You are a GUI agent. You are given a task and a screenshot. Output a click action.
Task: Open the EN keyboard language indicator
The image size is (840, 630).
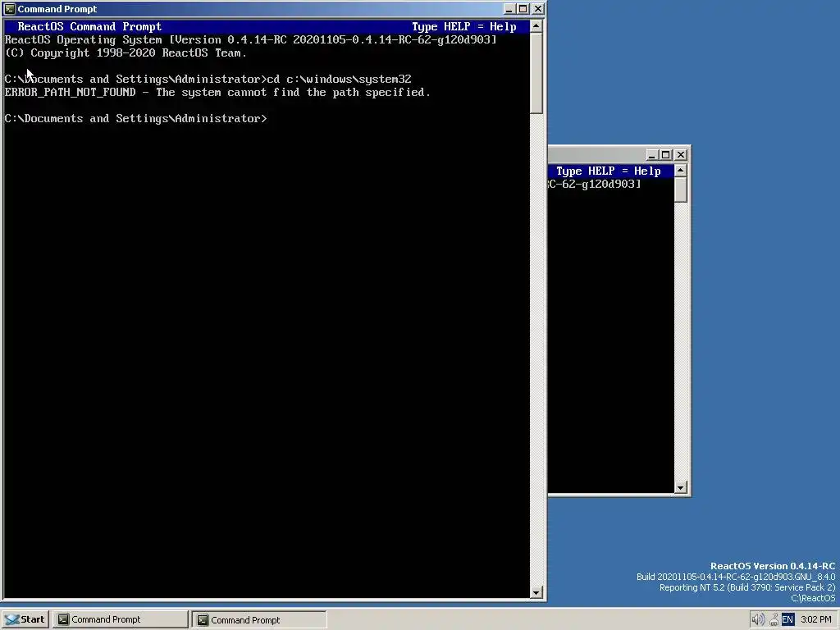click(x=787, y=620)
